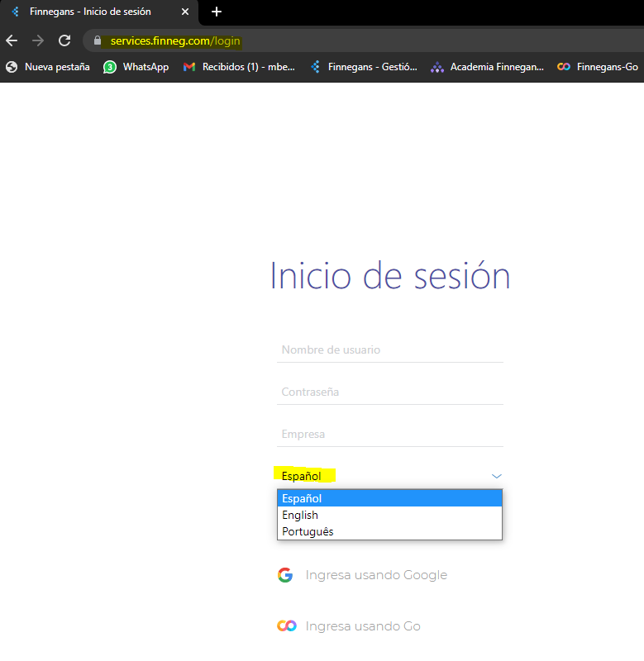The height and width of the screenshot is (661, 644).
Task: Open the Finnegans - Gestión bookmark
Action: (364, 67)
